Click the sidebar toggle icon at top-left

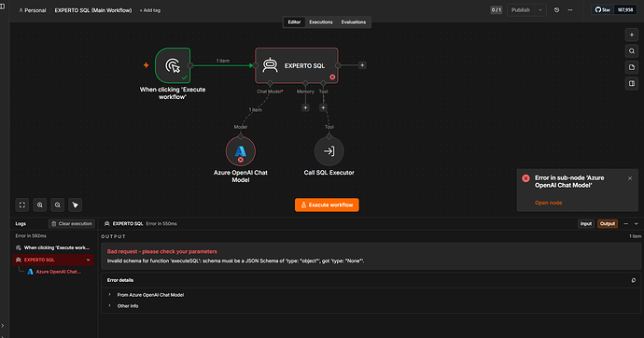click(x=3, y=7)
